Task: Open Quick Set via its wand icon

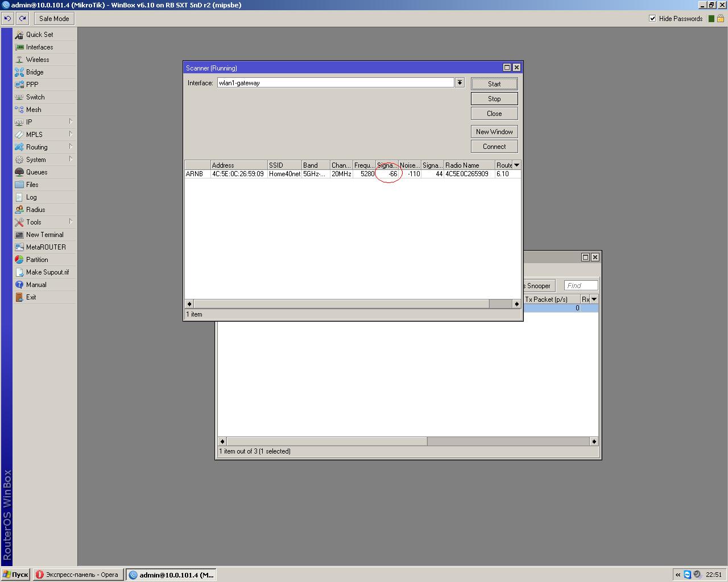Action: point(19,35)
